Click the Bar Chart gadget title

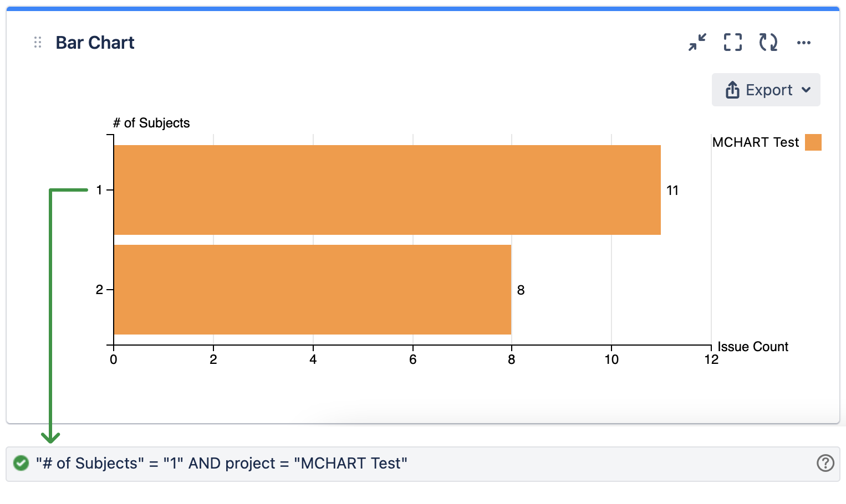[95, 43]
